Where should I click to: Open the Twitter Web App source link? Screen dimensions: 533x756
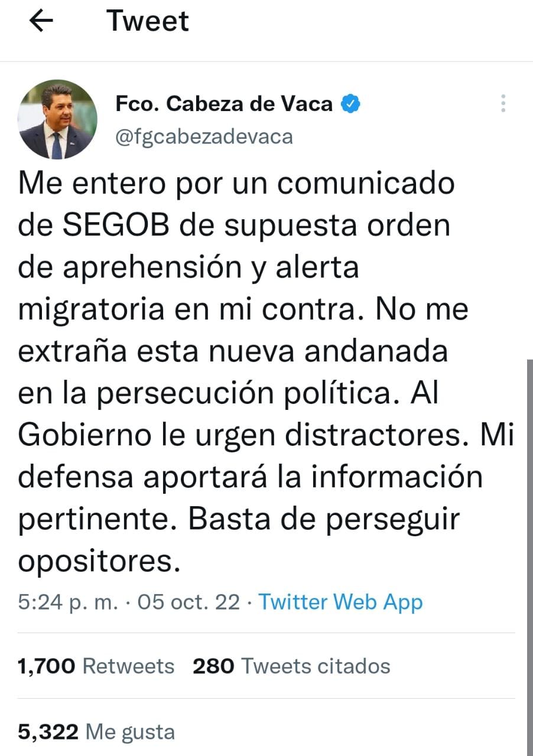pyautogui.click(x=341, y=602)
